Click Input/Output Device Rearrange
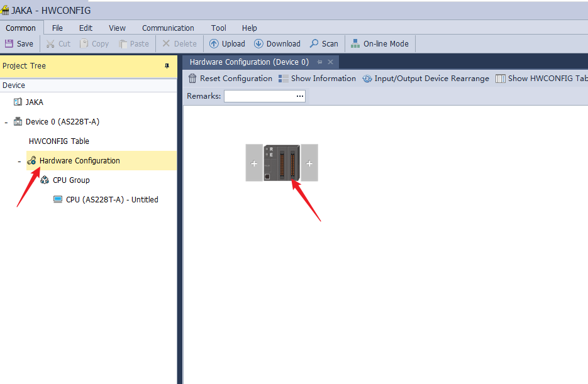Screen dimensions: 588x384 367,79
